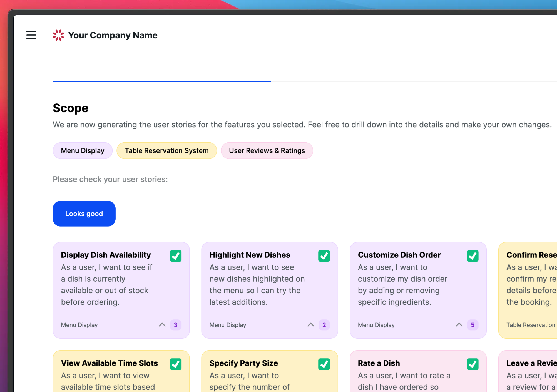Image resolution: width=557 pixels, height=392 pixels.
Task: Click count badge 5 on Customize Dish Order
Action: click(x=473, y=325)
